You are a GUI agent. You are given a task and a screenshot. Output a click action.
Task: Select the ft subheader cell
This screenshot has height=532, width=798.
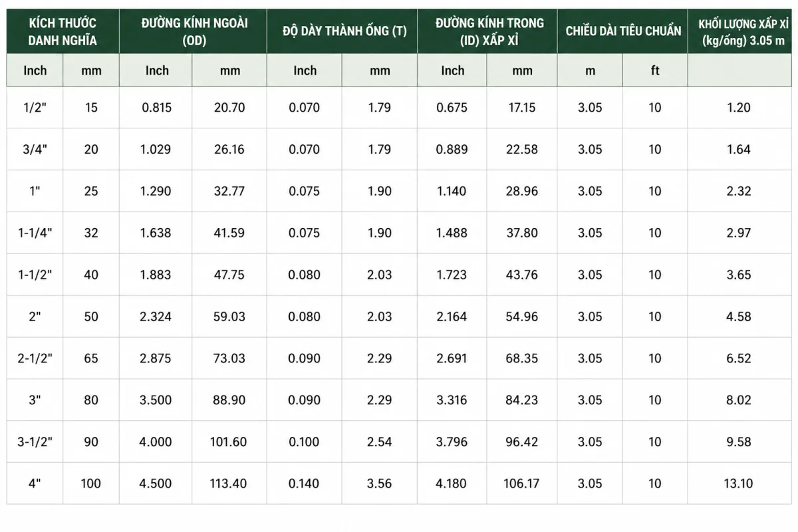click(655, 70)
